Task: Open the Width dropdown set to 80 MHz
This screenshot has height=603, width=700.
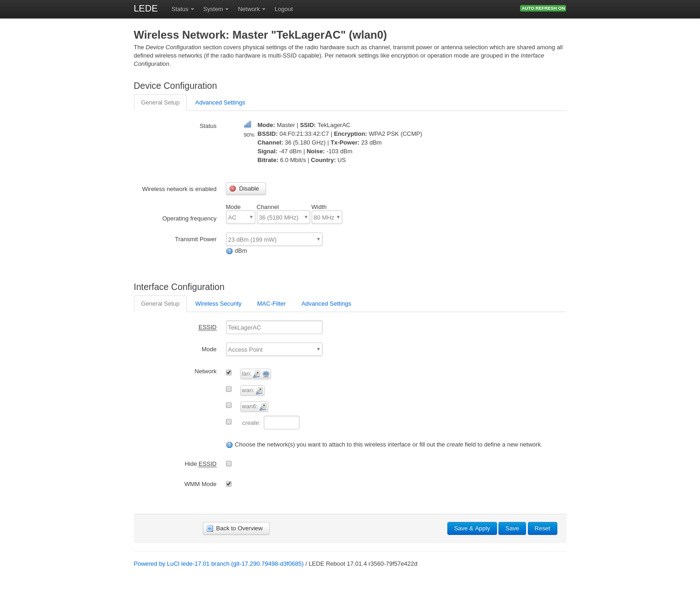Action: click(327, 217)
